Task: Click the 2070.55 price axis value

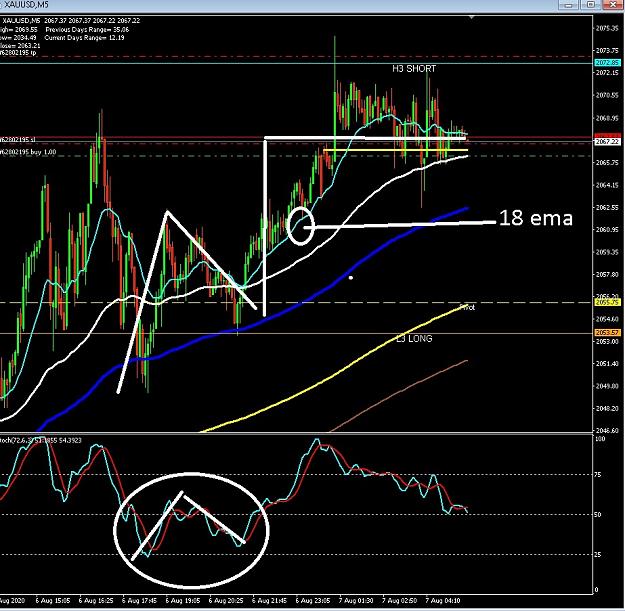Action: (x=607, y=95)
